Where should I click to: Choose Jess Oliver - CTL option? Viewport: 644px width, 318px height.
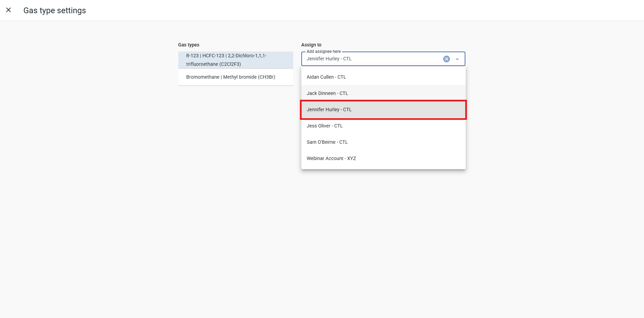click(x=383, y=126)
